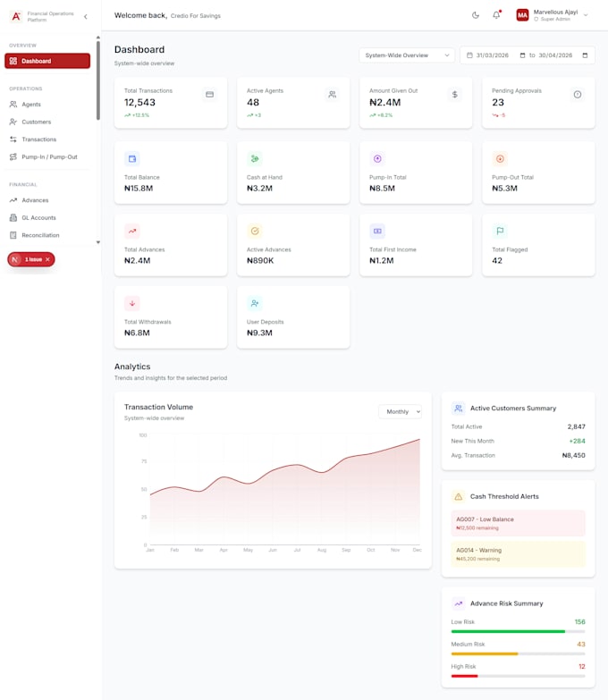Screen dimensions: 608x700
Task: Click the +284 New This Month value
Action: [x=577, y=441]
